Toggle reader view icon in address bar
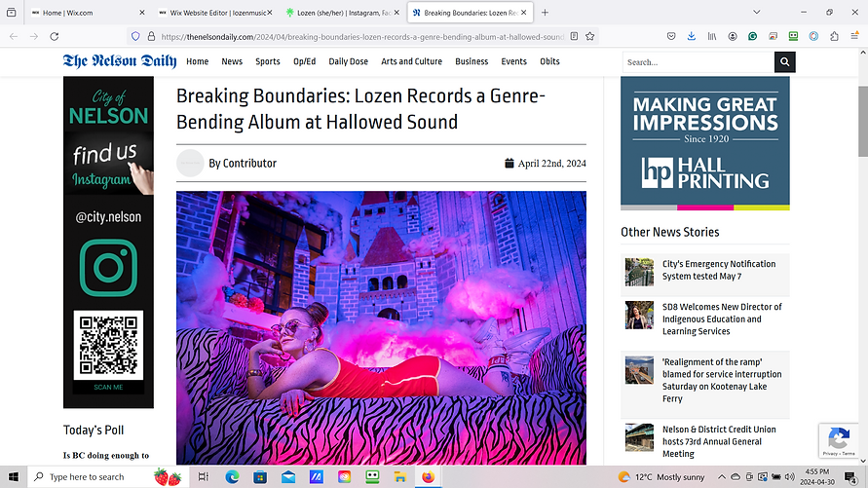The width and height of the screenshot is (868, 488). coord(574,36)
